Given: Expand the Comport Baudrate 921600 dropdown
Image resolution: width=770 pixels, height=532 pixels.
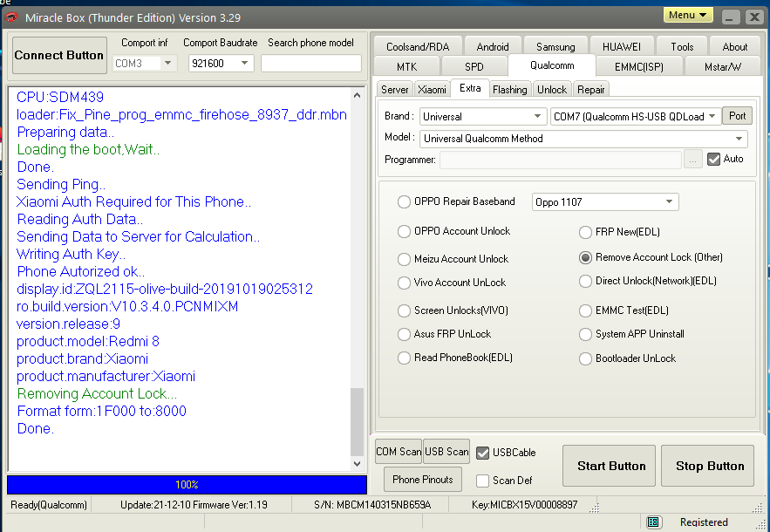Looking at the screenshot, I should [x=244, y=63].
